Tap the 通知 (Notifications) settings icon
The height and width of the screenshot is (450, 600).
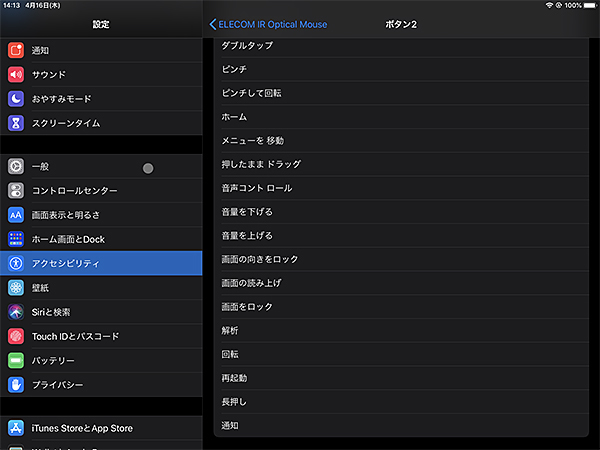(x=16, y=50)
